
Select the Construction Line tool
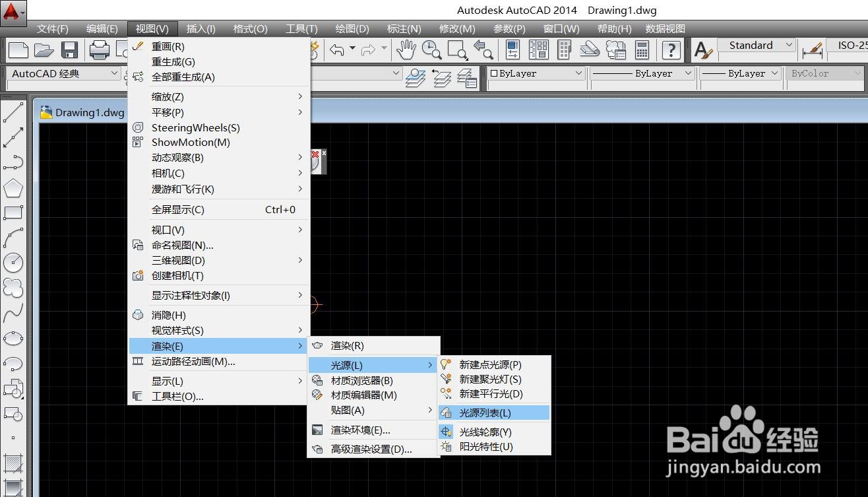(13, 137)
